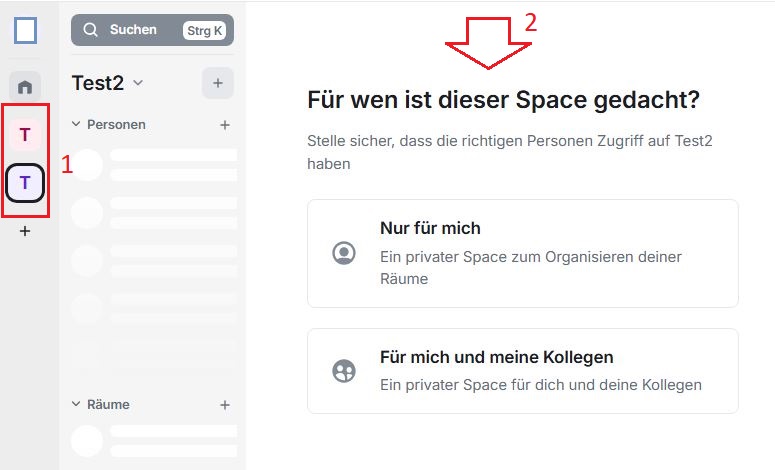775x470 pixels.
Task: Click the Test2 space title
Action: 98,83
